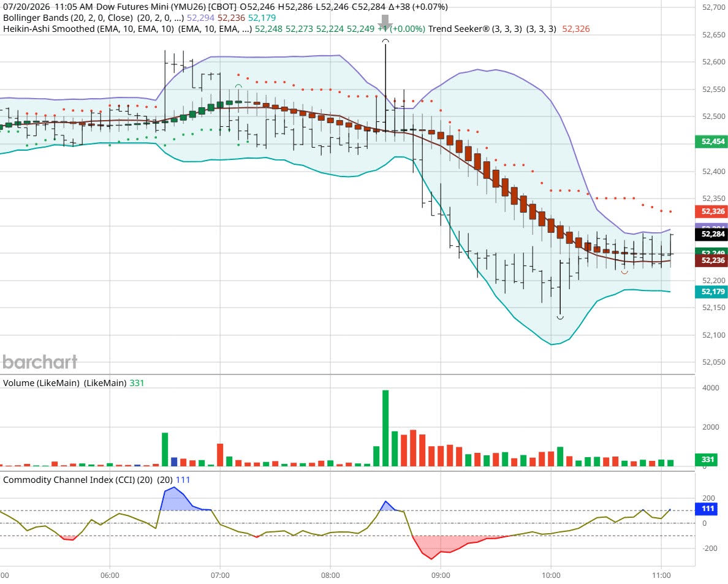This screenshot has width=728, height=584.
Task: Click Trend Seeker value 52,326 in legend
Action: tap(575, 29)
